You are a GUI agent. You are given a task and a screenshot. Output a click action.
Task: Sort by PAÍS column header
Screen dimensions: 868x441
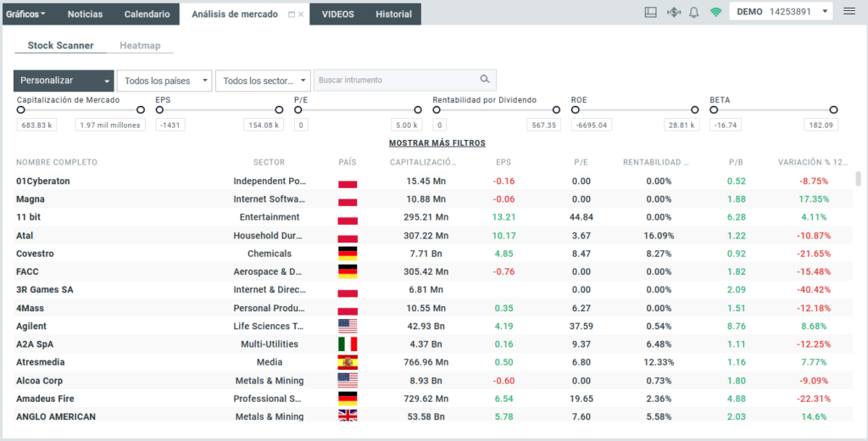click(x=348, y=162)
